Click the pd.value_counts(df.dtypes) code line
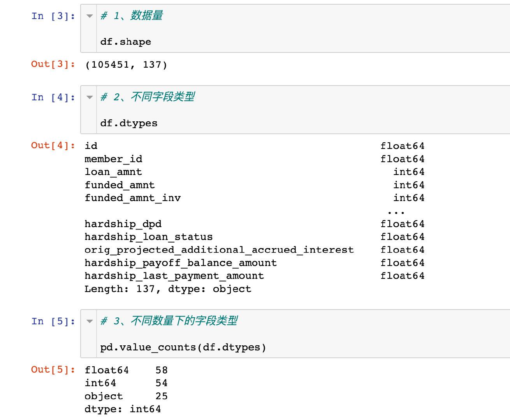The image size is (510, 420). [183, 347]
